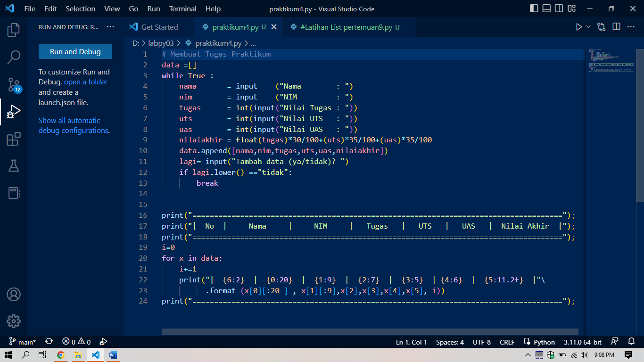Screen dimensions: 644x362
Task: Click the Run and Debug button
Action: pos(75,52)
